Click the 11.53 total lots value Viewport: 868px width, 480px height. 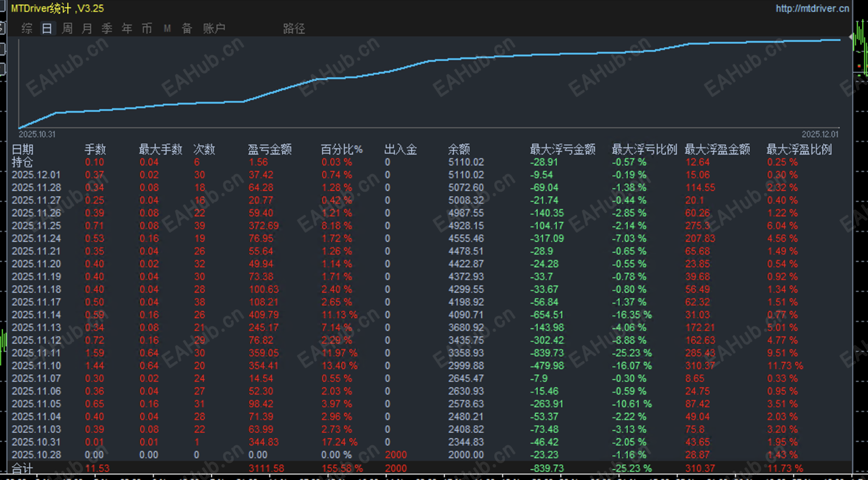pyautogui.click(x=97, y=469)
